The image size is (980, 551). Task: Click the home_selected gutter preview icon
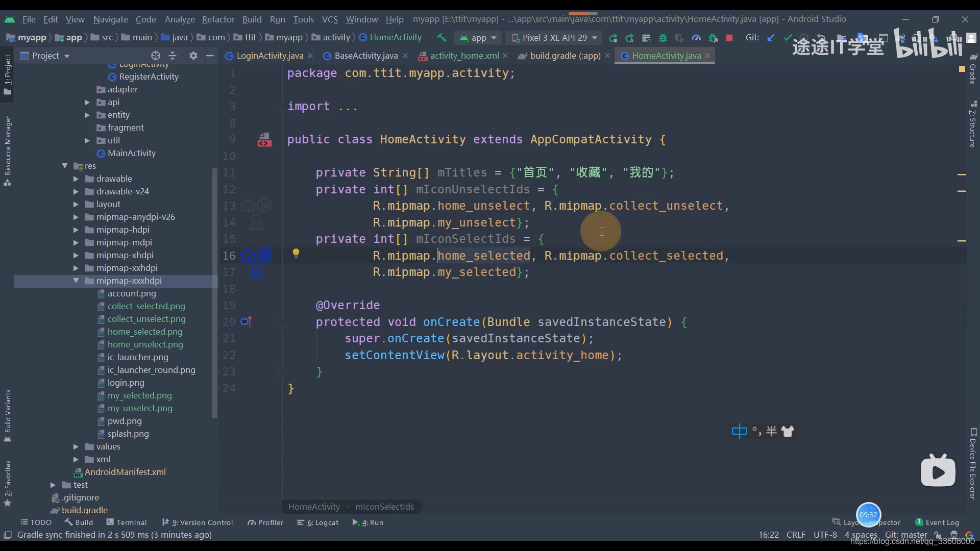click(248, 256)
